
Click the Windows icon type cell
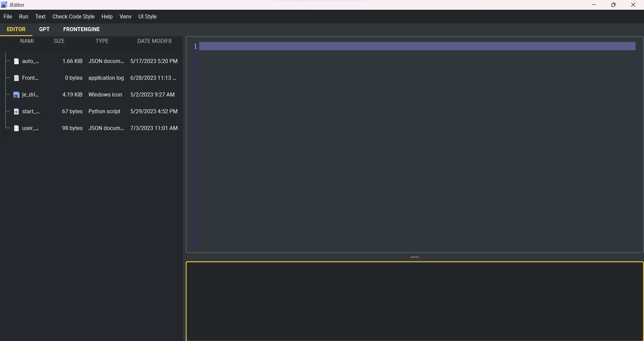coord(105,94)
